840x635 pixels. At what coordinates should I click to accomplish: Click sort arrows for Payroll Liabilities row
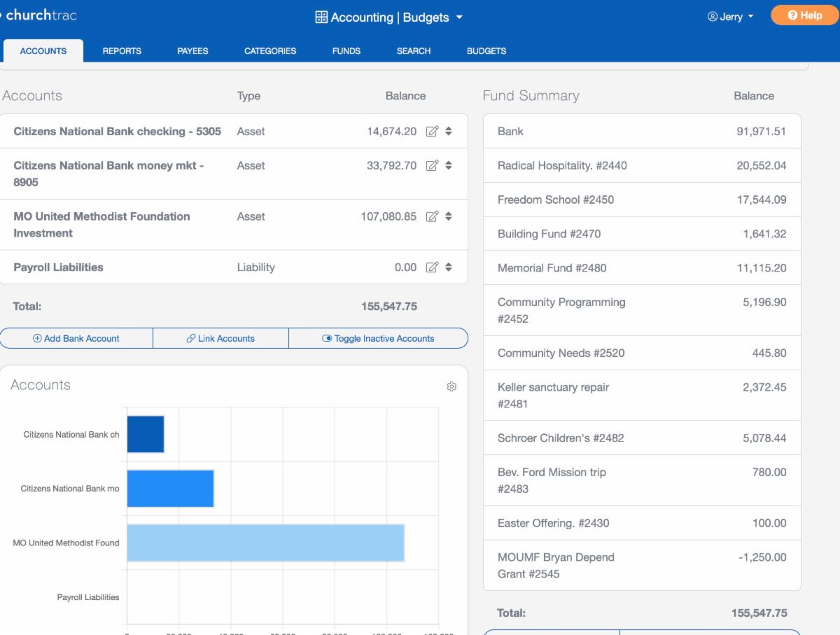tap(449, 267)
